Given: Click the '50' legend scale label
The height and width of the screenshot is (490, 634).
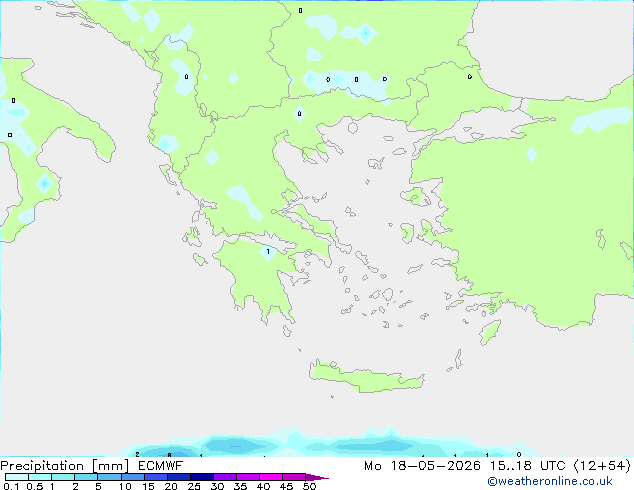Looking at the screenshot, I should pos(309,486).
